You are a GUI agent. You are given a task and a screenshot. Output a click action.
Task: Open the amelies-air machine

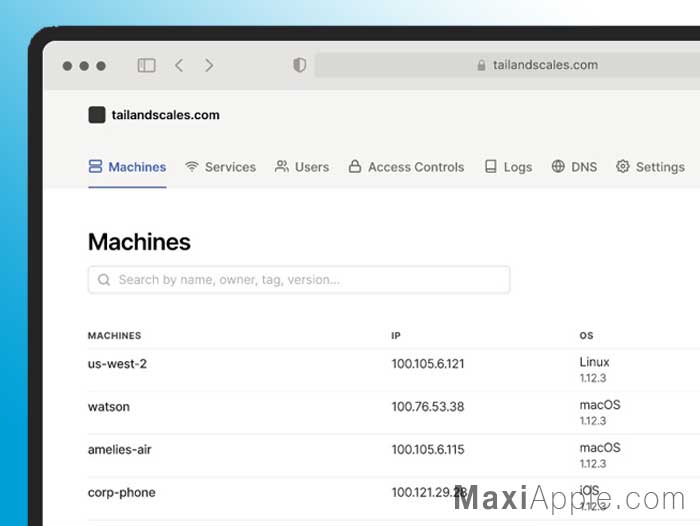click(120, 450)
